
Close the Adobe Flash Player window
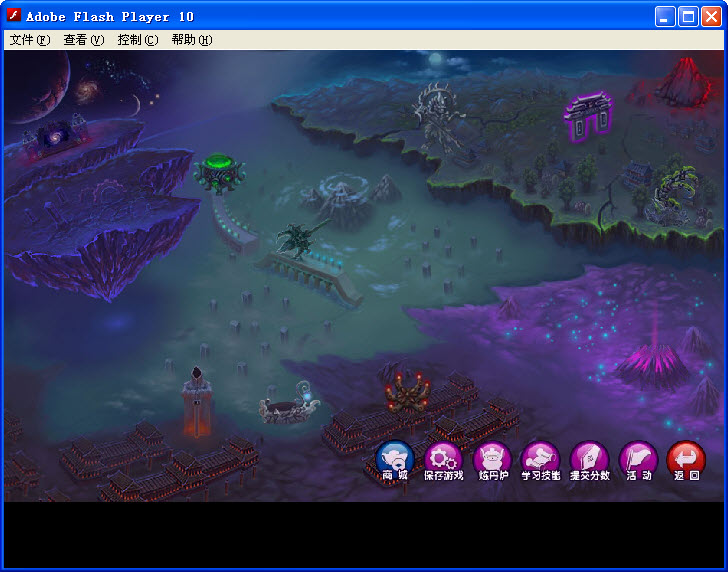tap(711, 17)
